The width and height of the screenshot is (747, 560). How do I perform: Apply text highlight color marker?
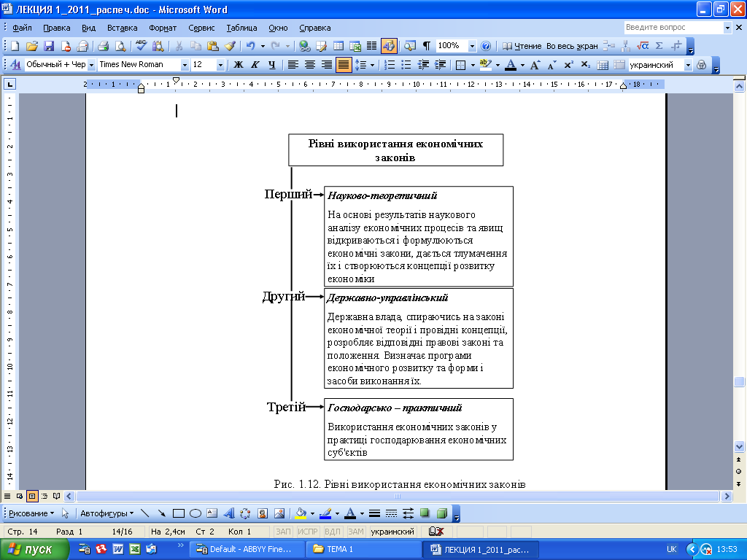485,65
